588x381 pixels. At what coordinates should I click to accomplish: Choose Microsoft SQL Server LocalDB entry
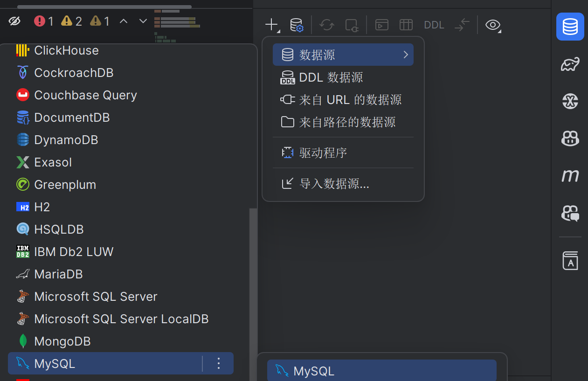coord(121,319)
